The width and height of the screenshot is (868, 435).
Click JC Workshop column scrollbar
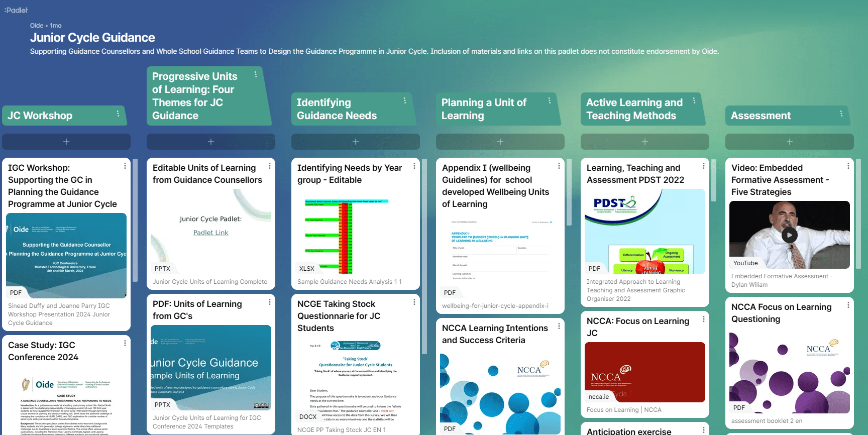click(135, 220)
